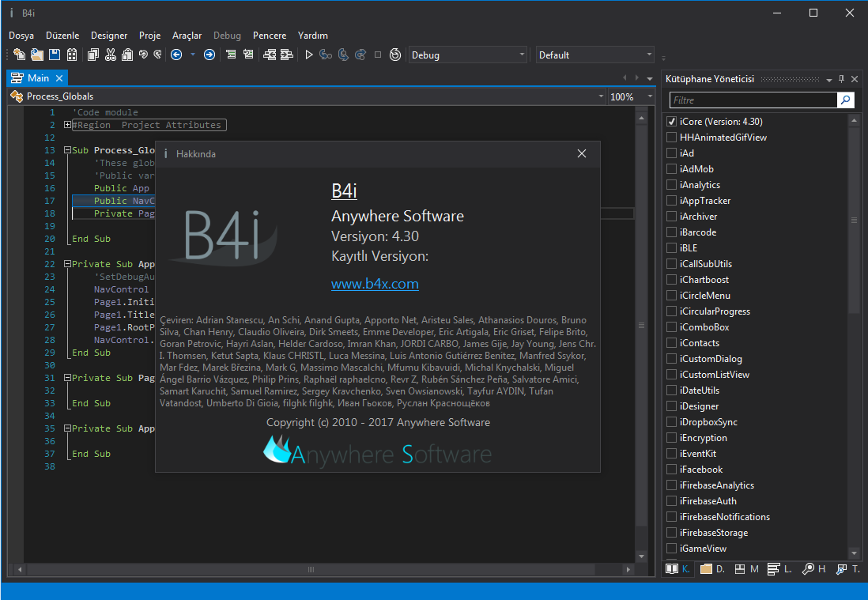Screen dimensions: 868x600
Task: Open the Debug build configuration dropdown
Action: point(522,55)
